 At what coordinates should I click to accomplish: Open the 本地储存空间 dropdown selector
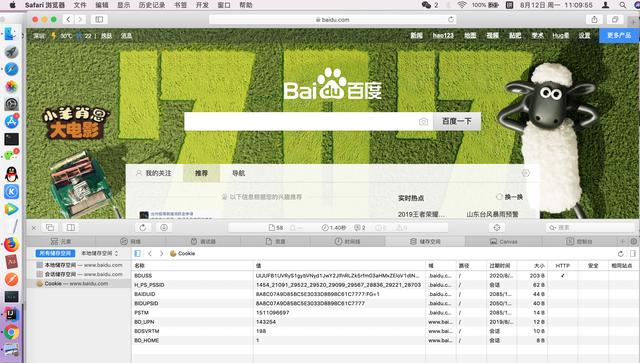click(100, 253)
